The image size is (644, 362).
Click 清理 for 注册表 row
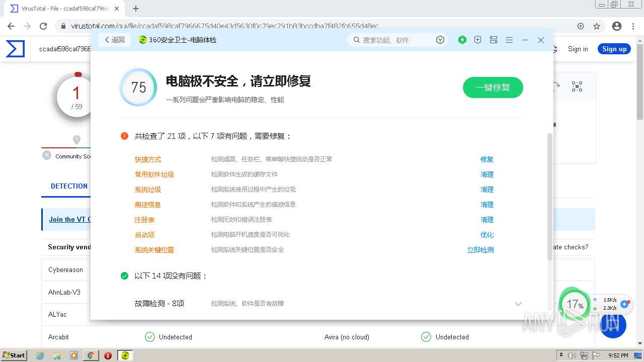point(487,220)
